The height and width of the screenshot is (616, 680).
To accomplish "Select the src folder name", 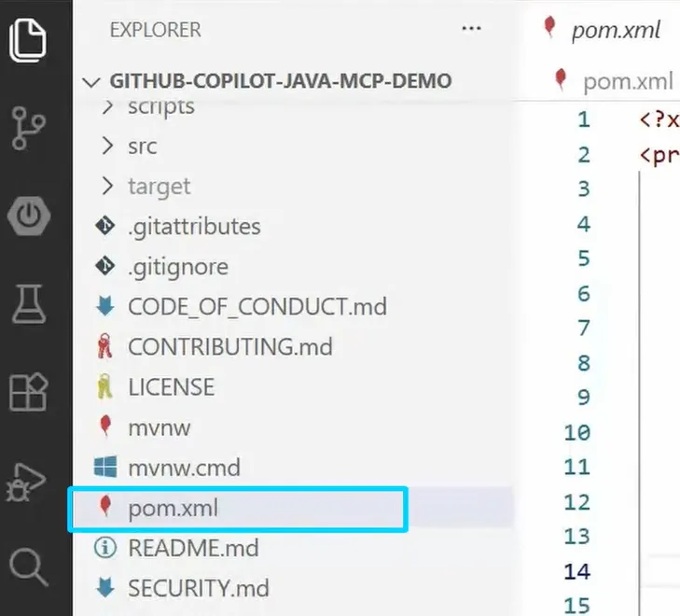I will pos(142,147).
